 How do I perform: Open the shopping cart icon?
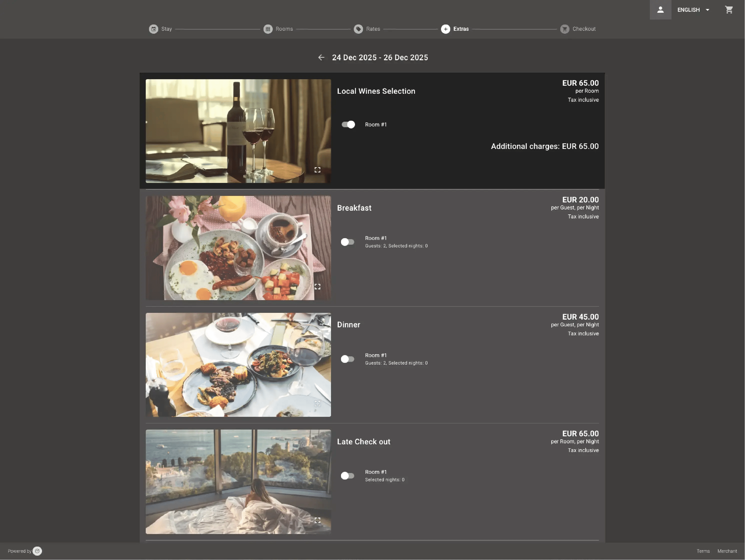(x=729, y=10)
